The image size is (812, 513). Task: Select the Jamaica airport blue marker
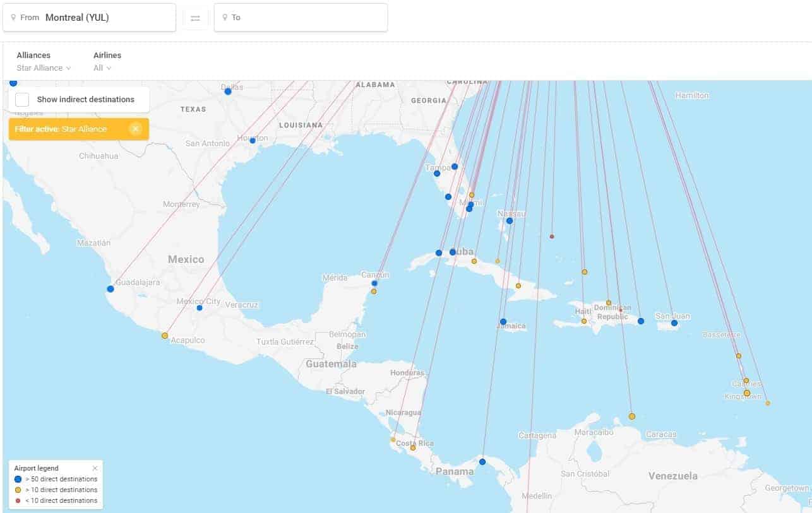(503, 322)
